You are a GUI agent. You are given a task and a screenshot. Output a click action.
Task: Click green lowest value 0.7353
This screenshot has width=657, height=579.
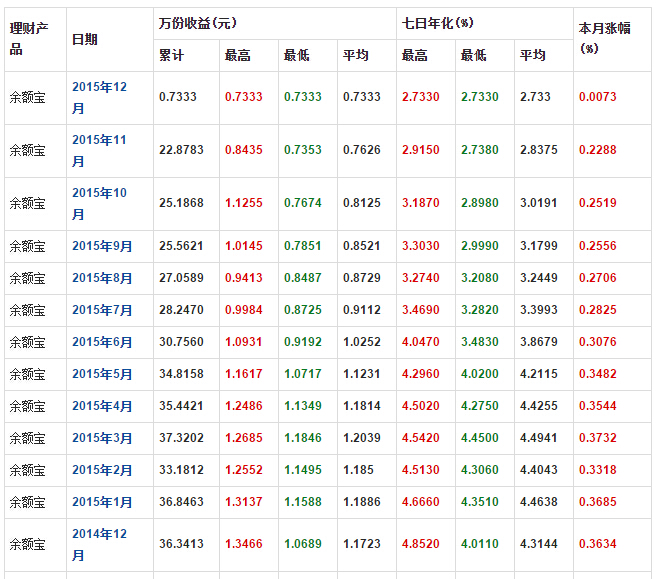point(303,150)
